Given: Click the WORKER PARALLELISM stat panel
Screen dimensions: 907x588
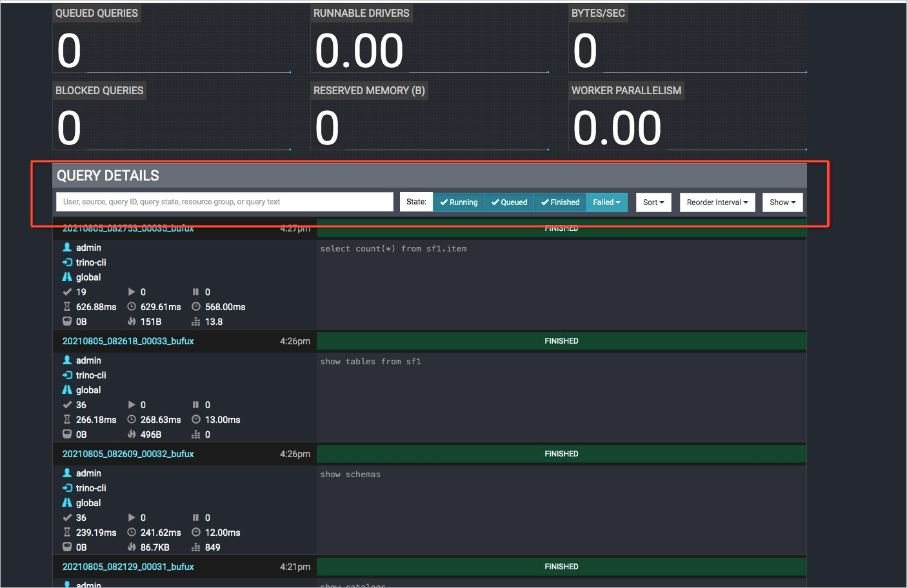Looking at the screenshot, I should 688,116.
